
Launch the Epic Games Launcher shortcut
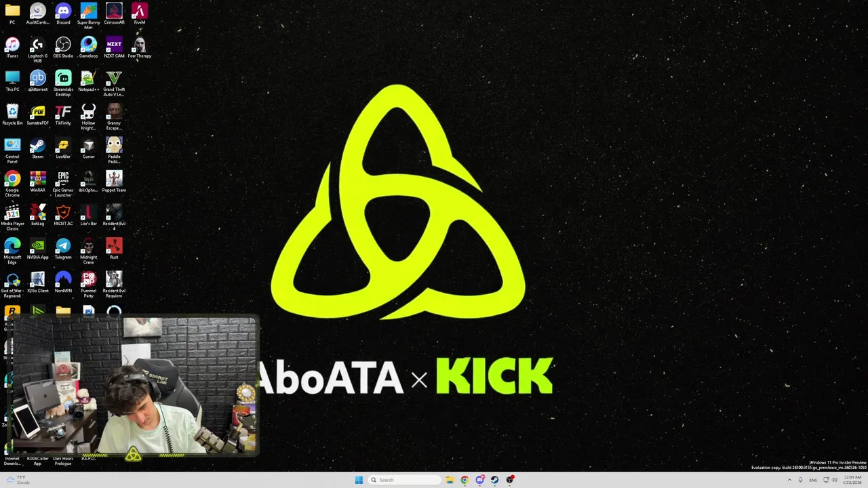[x=63, y=184]
